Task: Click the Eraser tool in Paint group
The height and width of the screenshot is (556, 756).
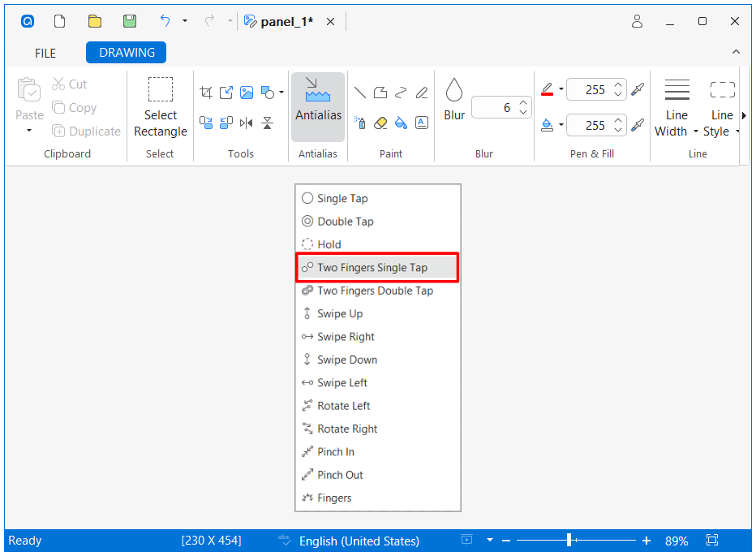Action: [381, 123]
